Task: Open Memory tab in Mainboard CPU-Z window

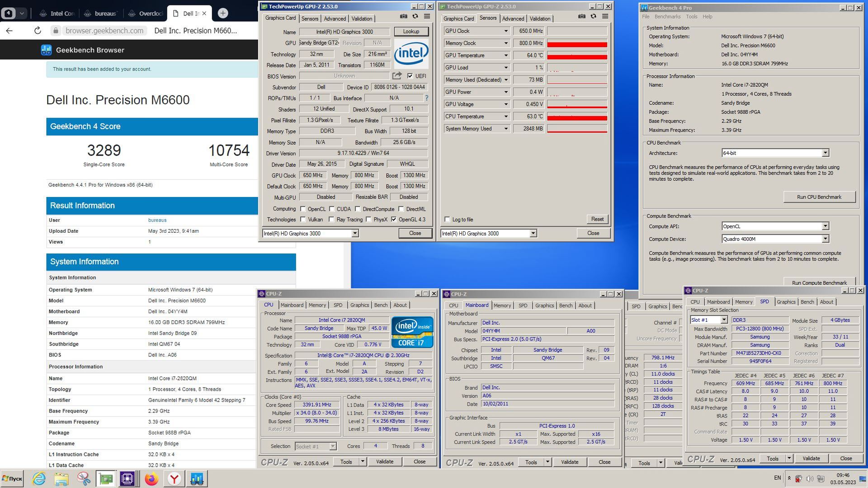Action: point(502,305)
